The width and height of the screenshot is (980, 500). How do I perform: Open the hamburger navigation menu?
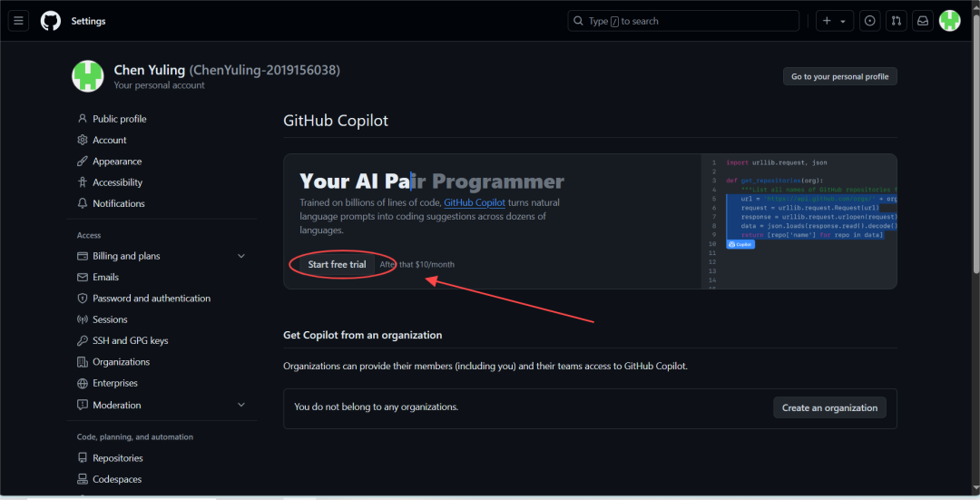click(18, 21)
